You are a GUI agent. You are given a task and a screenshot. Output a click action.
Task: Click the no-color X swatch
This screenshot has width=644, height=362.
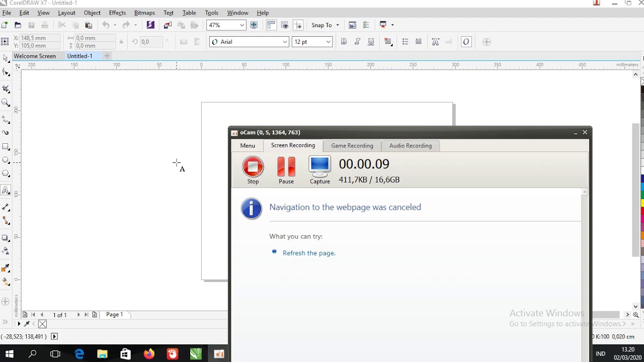[42, 324]
